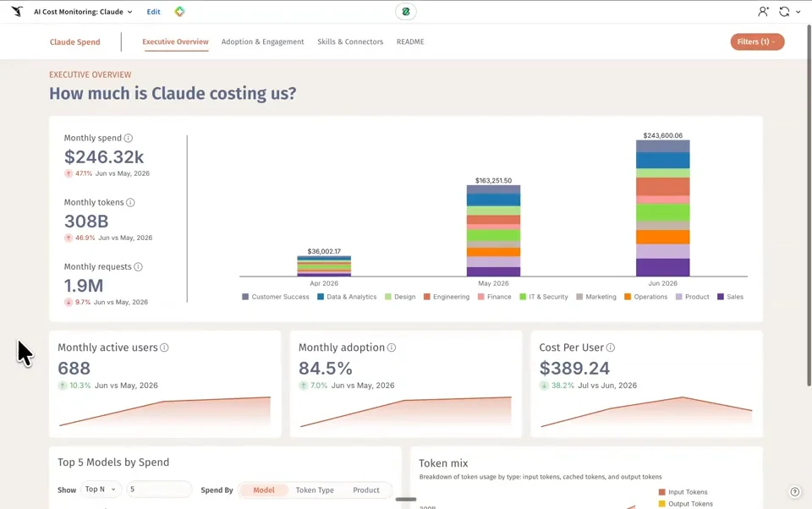Click the info icon beside Monthly adoption
Image resolution: width=812 pixels, height=509 pixels.
(392, 348)
